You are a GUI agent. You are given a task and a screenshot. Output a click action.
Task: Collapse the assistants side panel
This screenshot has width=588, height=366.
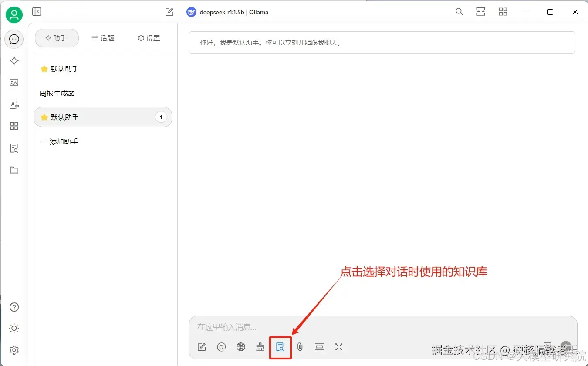tap(37, 12)
